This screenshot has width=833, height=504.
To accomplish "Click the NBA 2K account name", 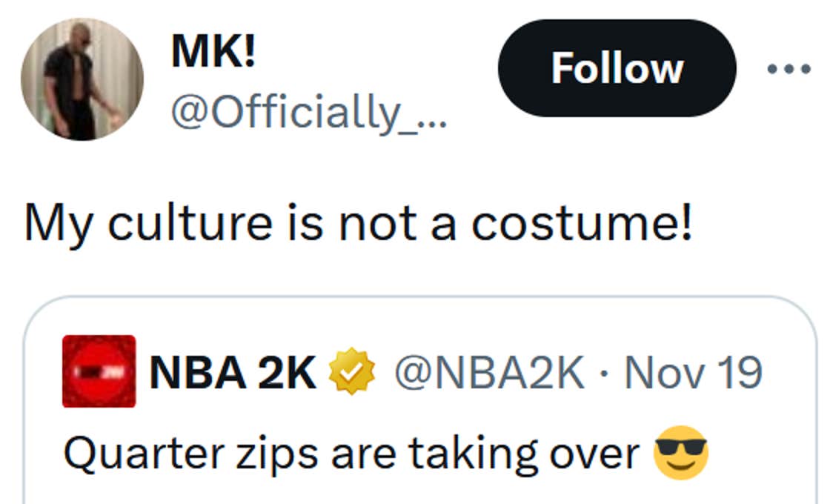I will 233,373.
